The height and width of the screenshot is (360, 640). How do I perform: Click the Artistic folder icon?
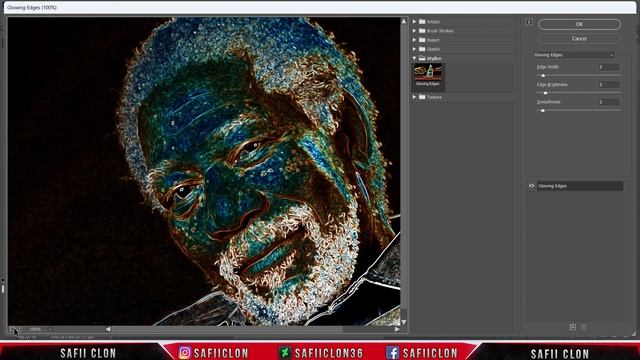coord(422,21)
